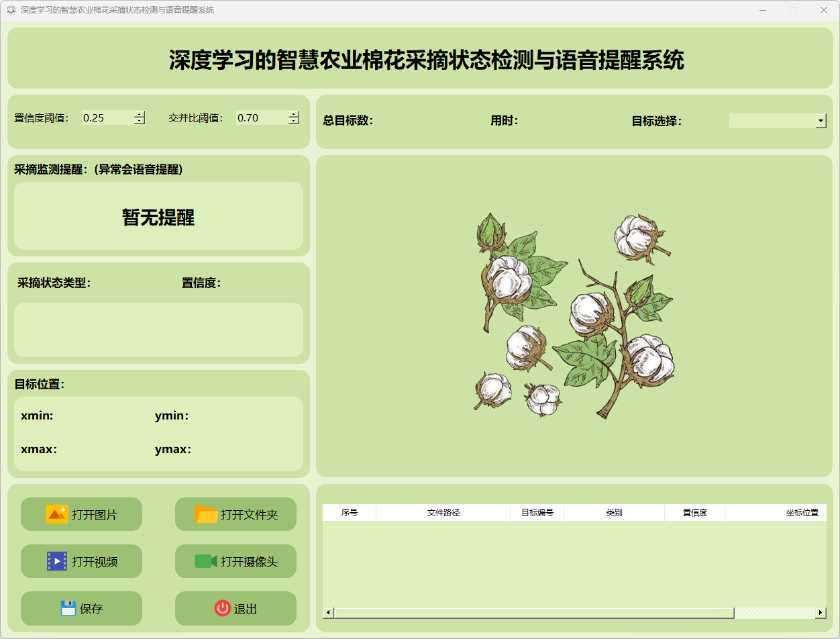The height and width of the screenshot is (639, 840).
Task: Select the 类别 column header
Action: pyautogui.click(x=614, y=513)
